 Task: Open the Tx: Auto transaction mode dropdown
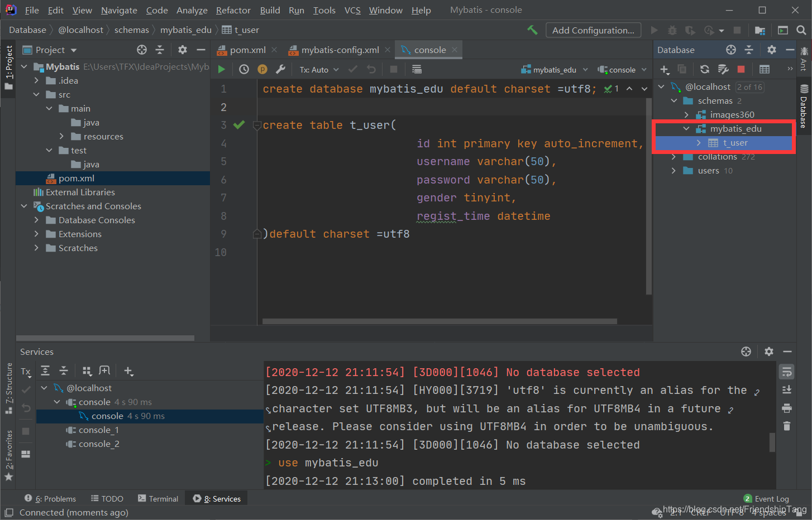pyautogui.click(x=319, y=70)
